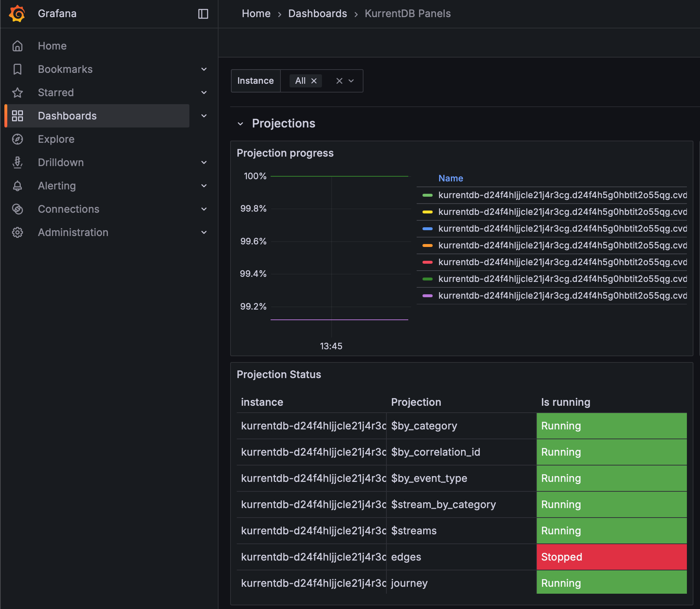Click the blue legend color swatch
Screen dimensions: 700x609
point(427,229)
